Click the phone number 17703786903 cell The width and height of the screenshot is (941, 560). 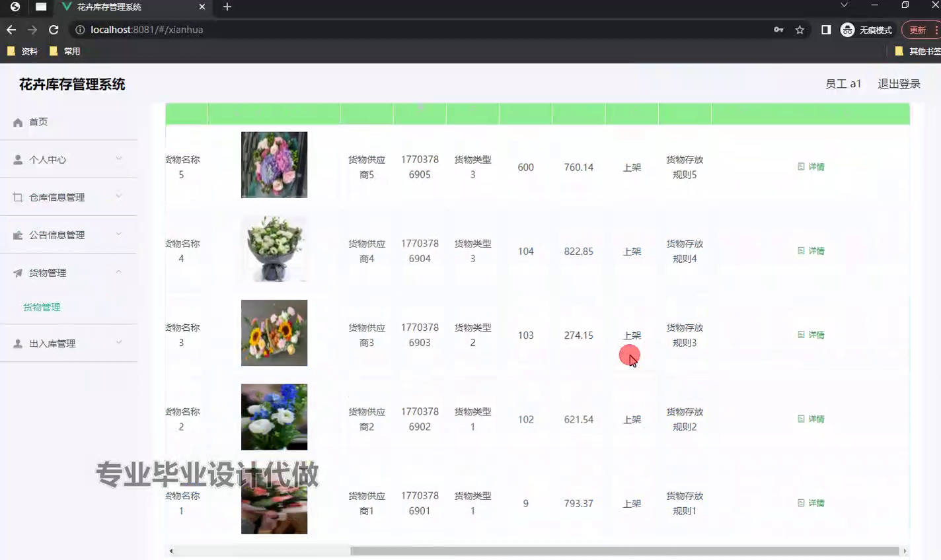pos(420,335)
